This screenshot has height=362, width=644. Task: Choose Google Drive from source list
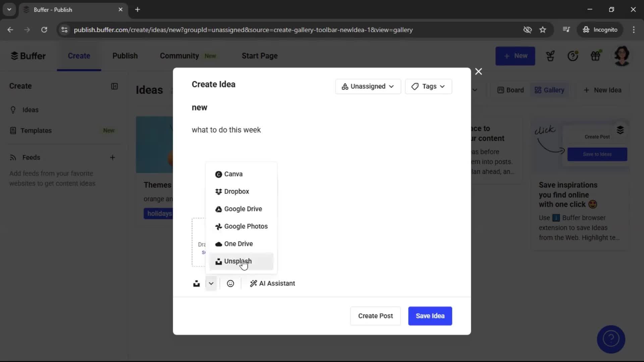tap(243, 209)
